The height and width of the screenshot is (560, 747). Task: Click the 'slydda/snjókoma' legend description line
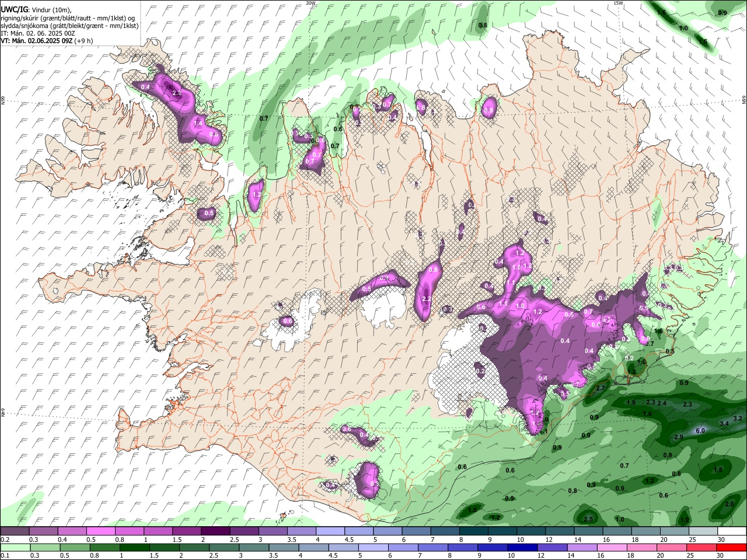69,26
